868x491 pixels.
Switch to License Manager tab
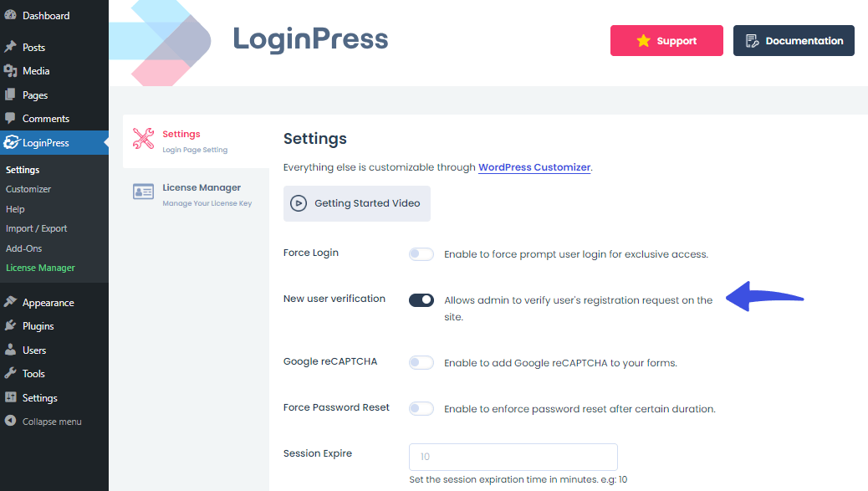[x=196, y=195]
